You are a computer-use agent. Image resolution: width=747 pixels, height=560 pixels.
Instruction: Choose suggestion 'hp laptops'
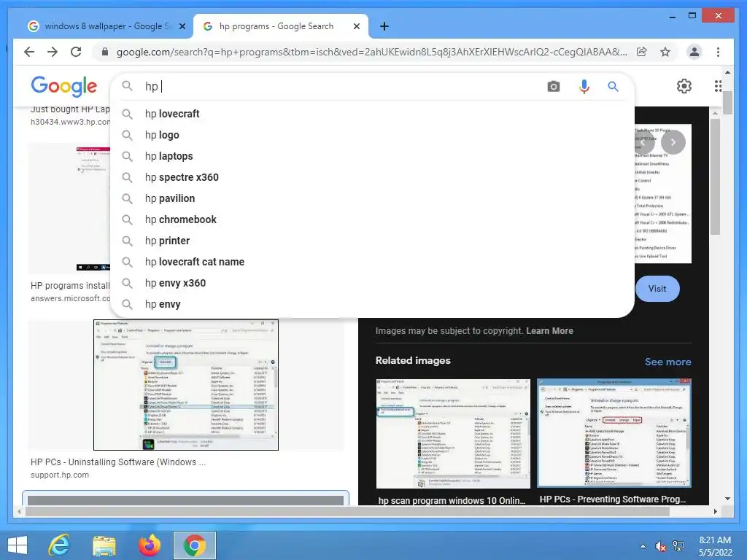click(x=372, y=156)
